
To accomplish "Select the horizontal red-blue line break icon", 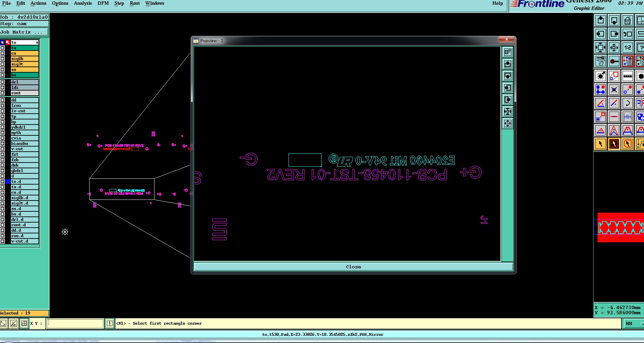I will tap(614, 117).
